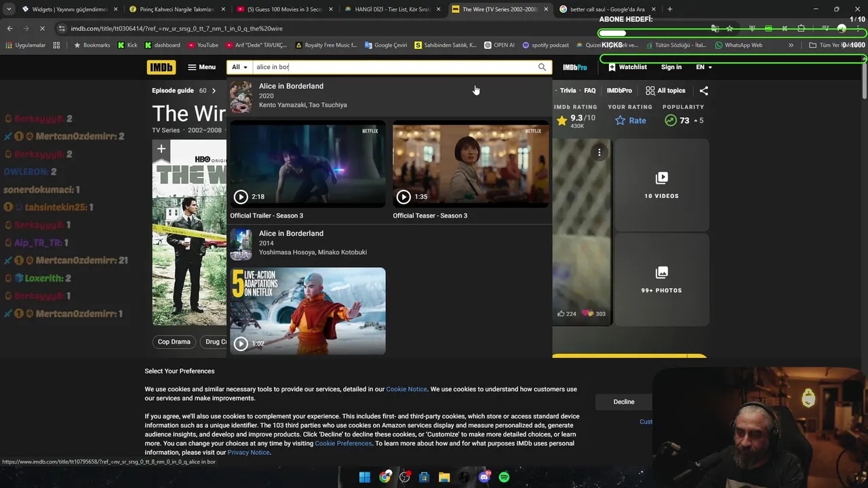Open the 10 Videos tile

pyautogui.click(x=661, y=185)
